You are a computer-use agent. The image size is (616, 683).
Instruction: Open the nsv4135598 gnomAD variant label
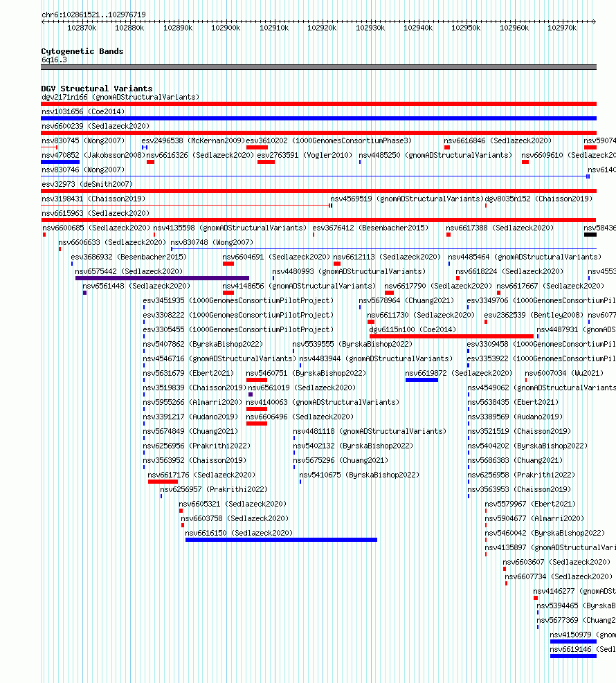[x=230, y=228]
